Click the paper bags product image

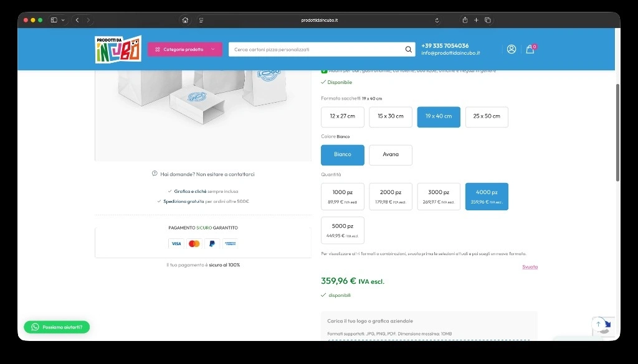(x=203, y=115)
